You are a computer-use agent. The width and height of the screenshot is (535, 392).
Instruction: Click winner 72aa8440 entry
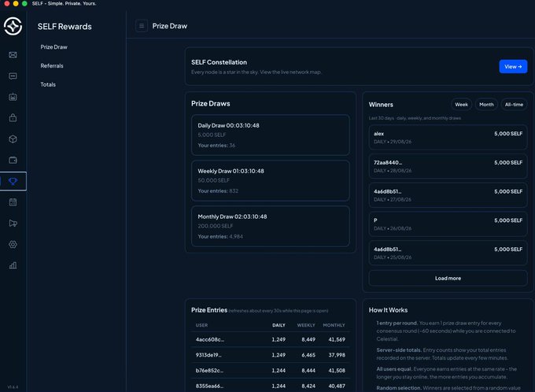448,166
